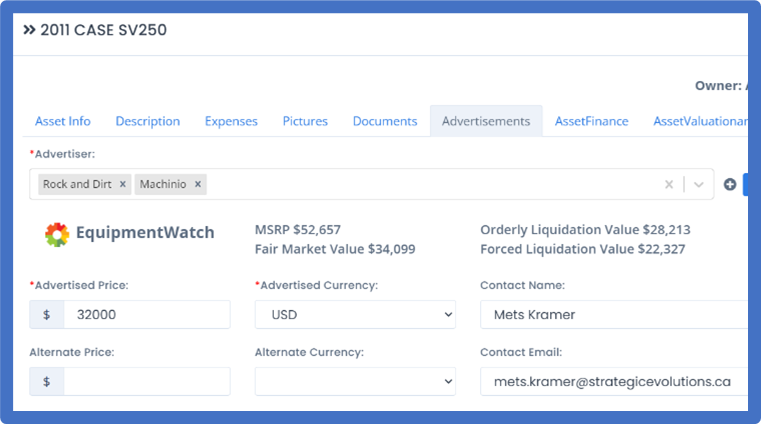Image resolution: width=761 pixels, height=424 pixels.
Task: Click the 2011 CASE SV250 title
Action: click(x=103, y=30)
